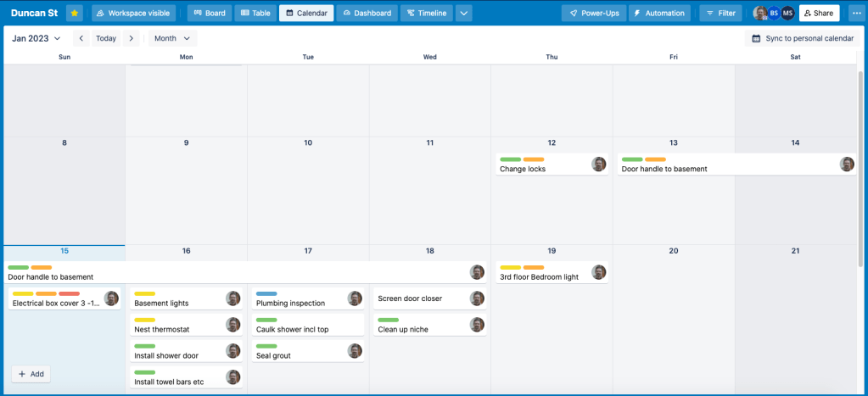Viewport: 868px width, 396px height.
Task: Open the Month range dropdown
Action: [x=172, y=38]
